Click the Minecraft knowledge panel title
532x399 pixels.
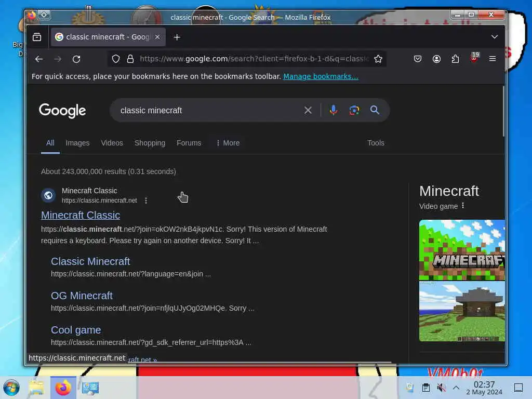click(449, 191)
